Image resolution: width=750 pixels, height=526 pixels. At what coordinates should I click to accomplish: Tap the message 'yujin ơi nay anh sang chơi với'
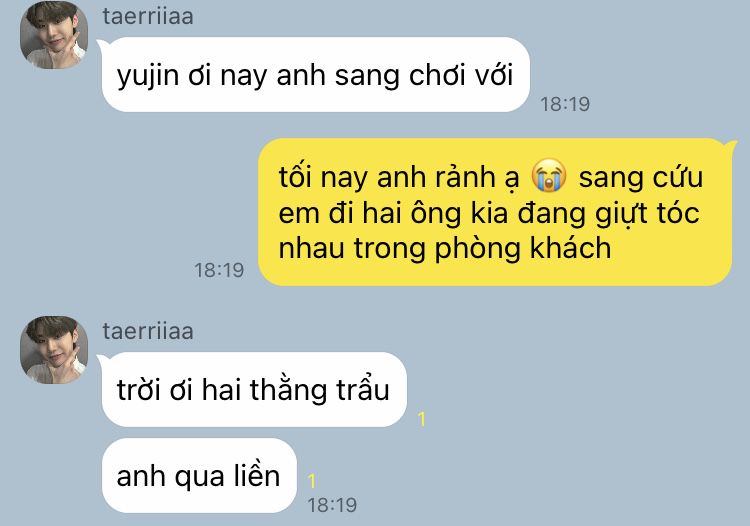[315, 75]
